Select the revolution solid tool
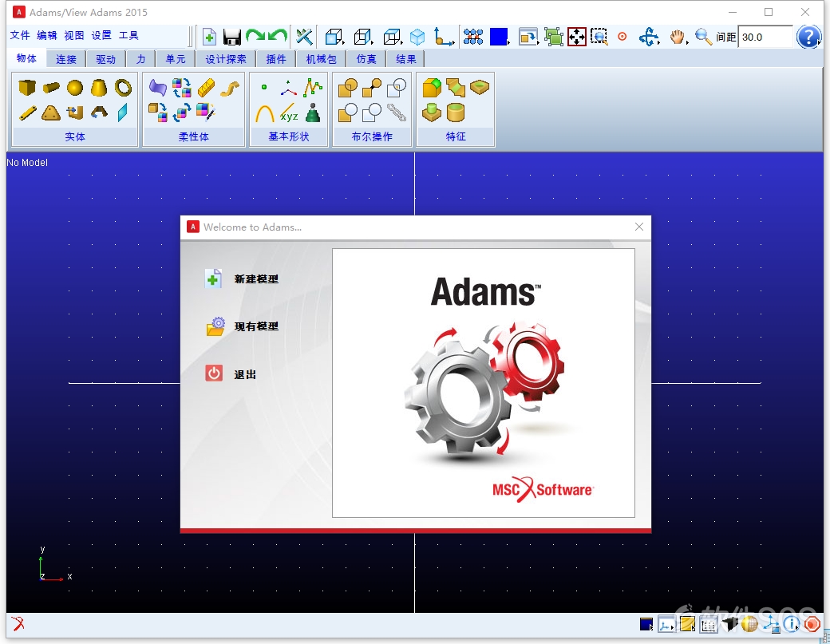830x644 pixels. (x=99, y=113)
